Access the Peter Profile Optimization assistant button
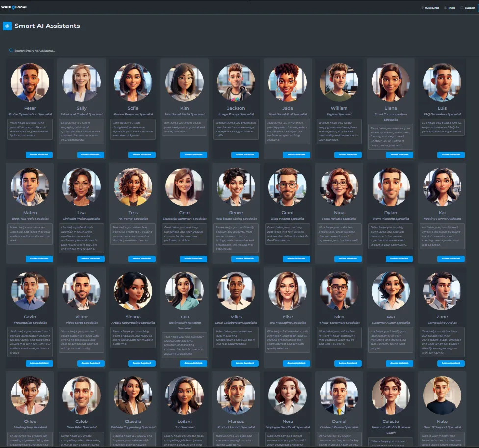 39,155
